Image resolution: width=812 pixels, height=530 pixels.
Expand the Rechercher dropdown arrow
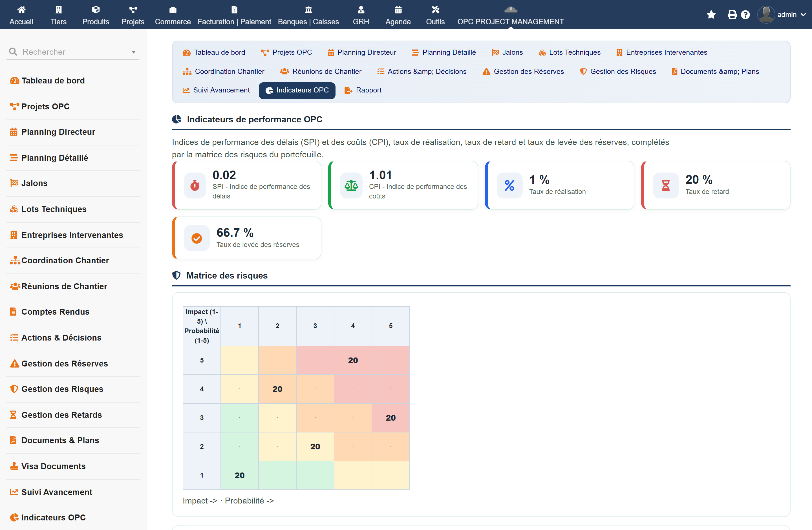[133, 52]
